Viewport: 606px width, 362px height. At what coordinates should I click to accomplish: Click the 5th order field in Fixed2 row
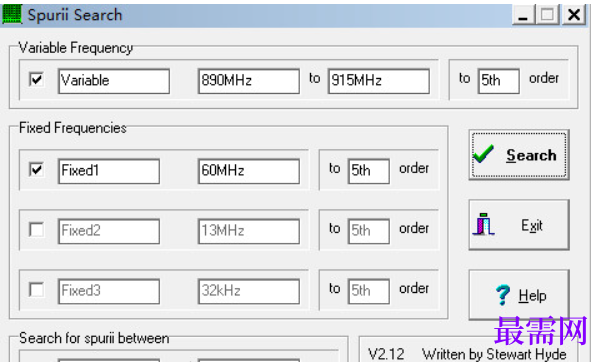pos(369,231)
